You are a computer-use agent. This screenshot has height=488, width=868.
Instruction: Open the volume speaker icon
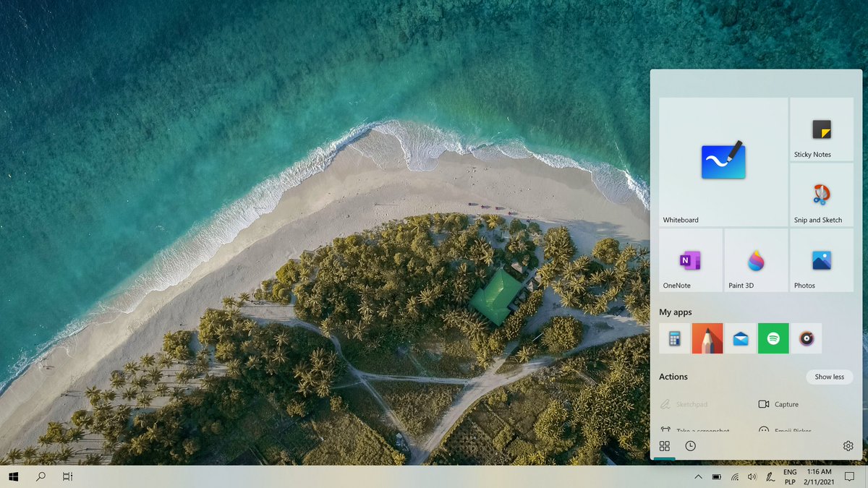pyautogui.click(x=752, y=476)
